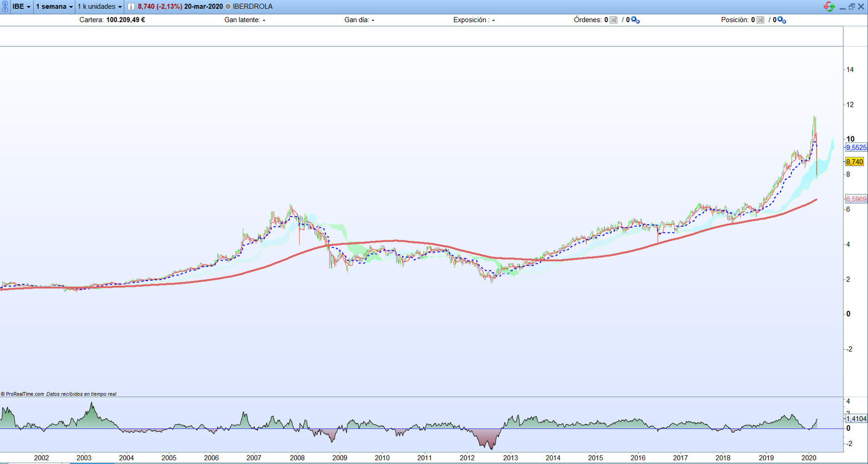Click the 2020 label on the time axis
The image size is (868, 464).
[809, 458]
